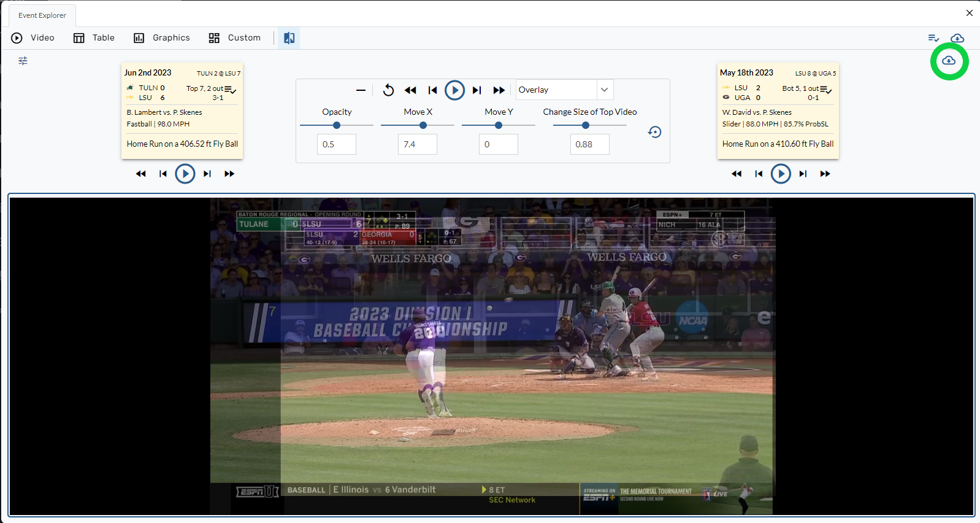Reset overlay settings with the restore icon
The image size is (980, 523).
[x=654, y=132]
